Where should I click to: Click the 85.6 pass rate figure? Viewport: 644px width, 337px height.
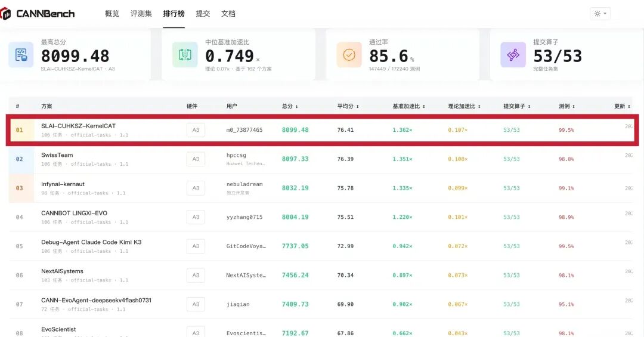pyautogui.click(x=389, y=56)
